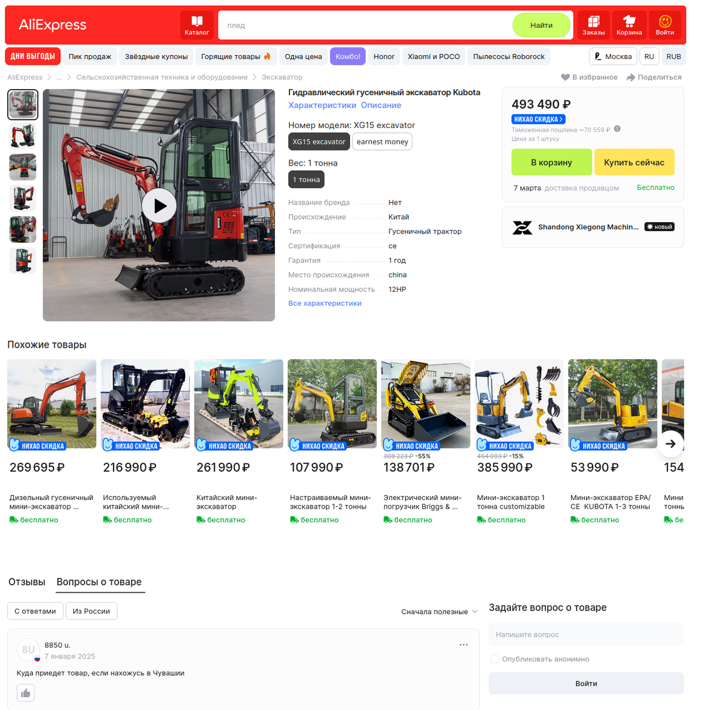728x710 pixels.
Task: Open Пылесосы Roborock menu item
Action: click(x=509, y=56)
